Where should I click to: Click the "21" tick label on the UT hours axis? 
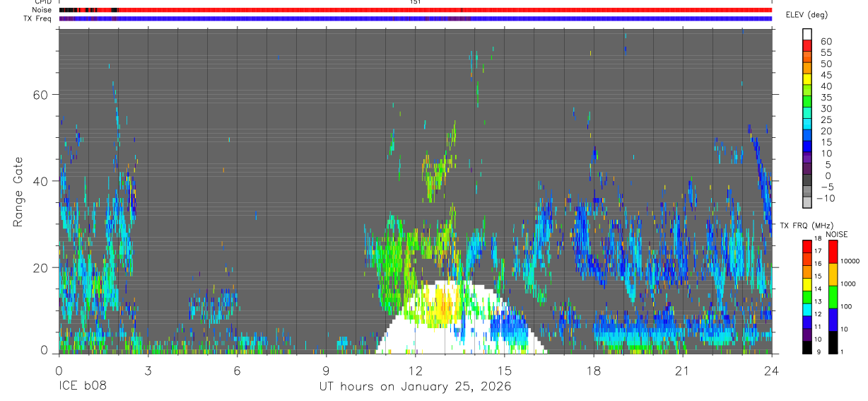point(682,371)
